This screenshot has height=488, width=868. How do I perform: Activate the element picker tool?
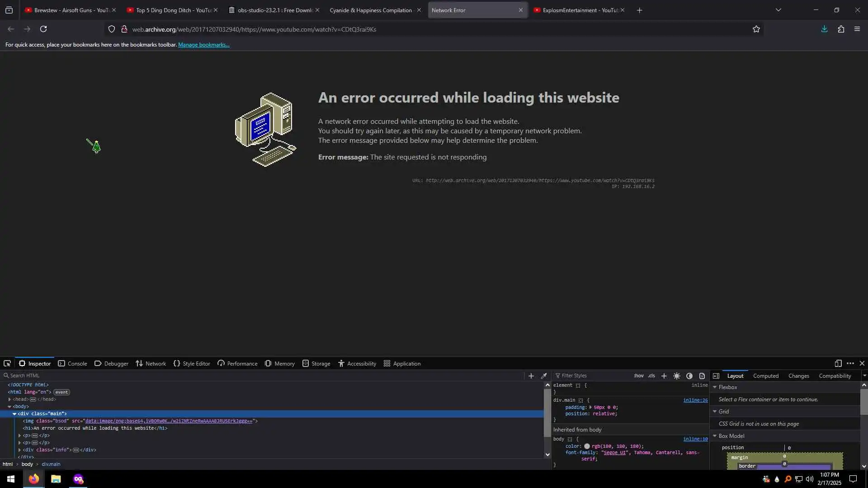point(7,364)
